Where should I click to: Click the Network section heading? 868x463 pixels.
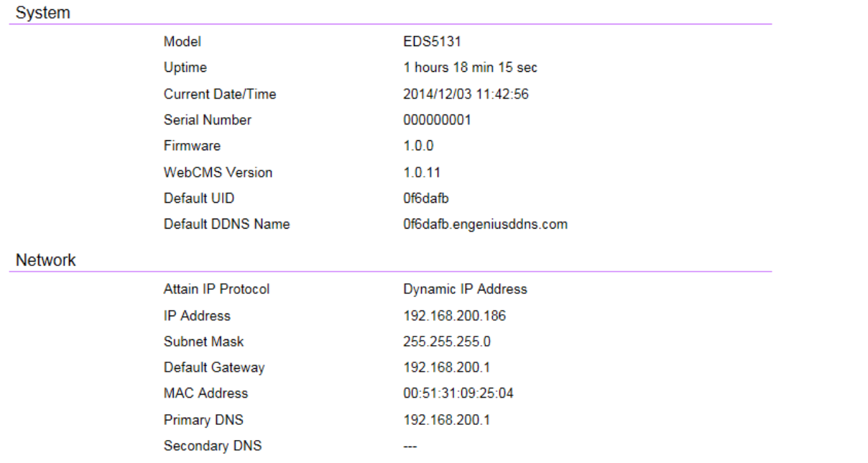pos(46,260)
